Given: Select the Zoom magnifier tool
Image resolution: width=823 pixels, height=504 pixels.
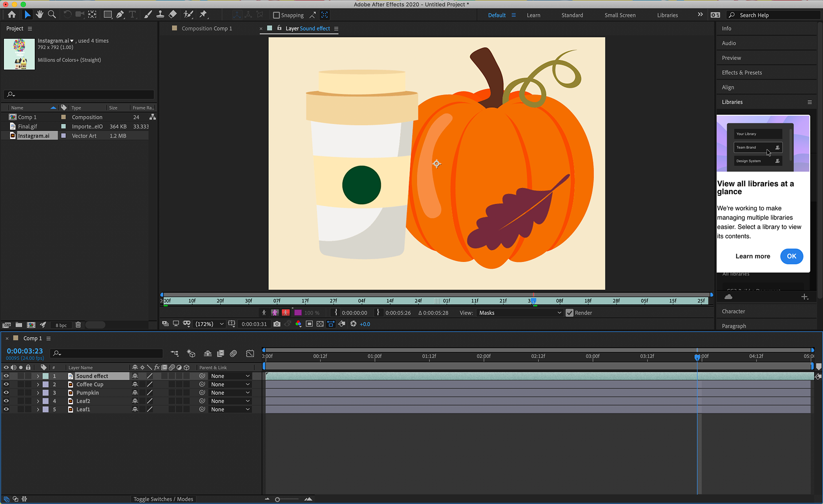Looking at the screenshot, I should (52, 15).
